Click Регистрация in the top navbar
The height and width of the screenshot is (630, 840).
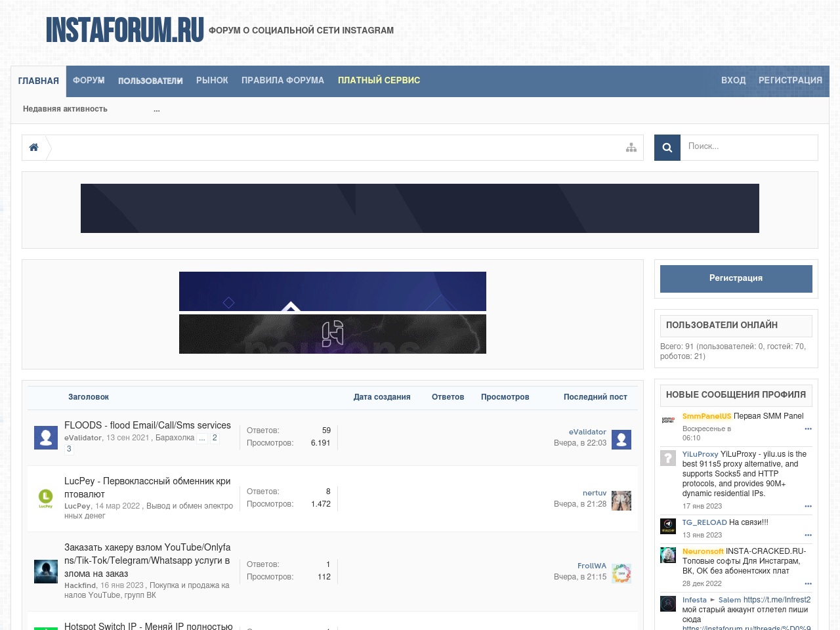(x=790, y=80)
